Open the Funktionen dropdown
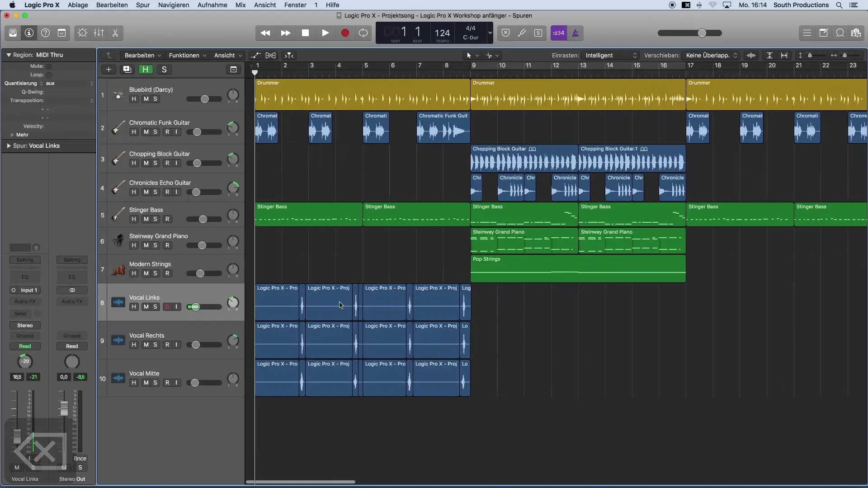868x488 pixels. click(x=187, y=55)
